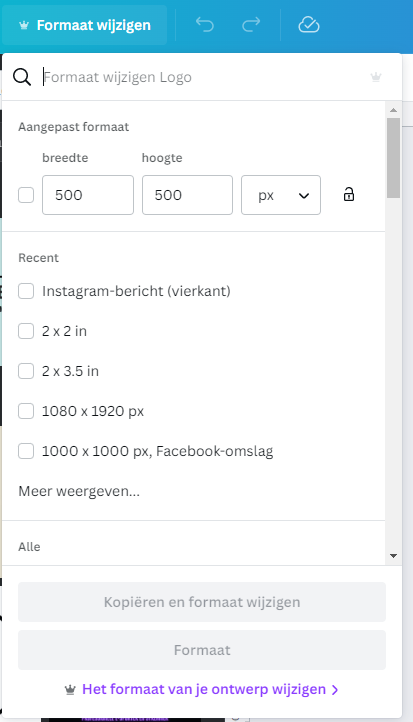Click the redo arrow icon
This screenshot has height=722, width=413.
(x=251, y=24)
